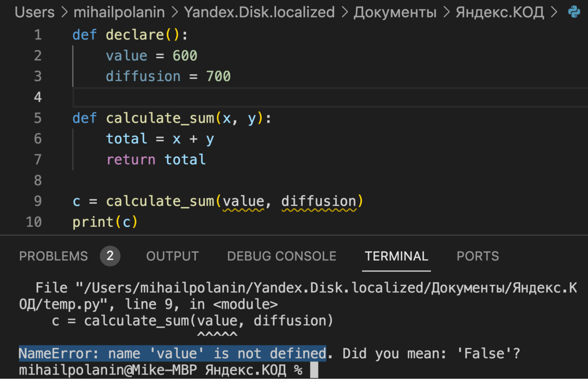This screenshot has width=588, height=379.
Task: Click the highlighted NameError message in terminal
Action: coord(171,353)
